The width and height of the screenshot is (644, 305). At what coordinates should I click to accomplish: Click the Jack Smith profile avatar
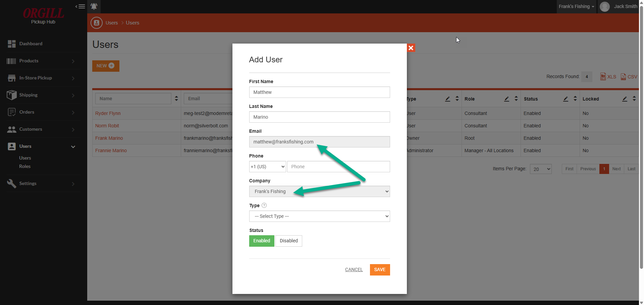click(605, 7)
